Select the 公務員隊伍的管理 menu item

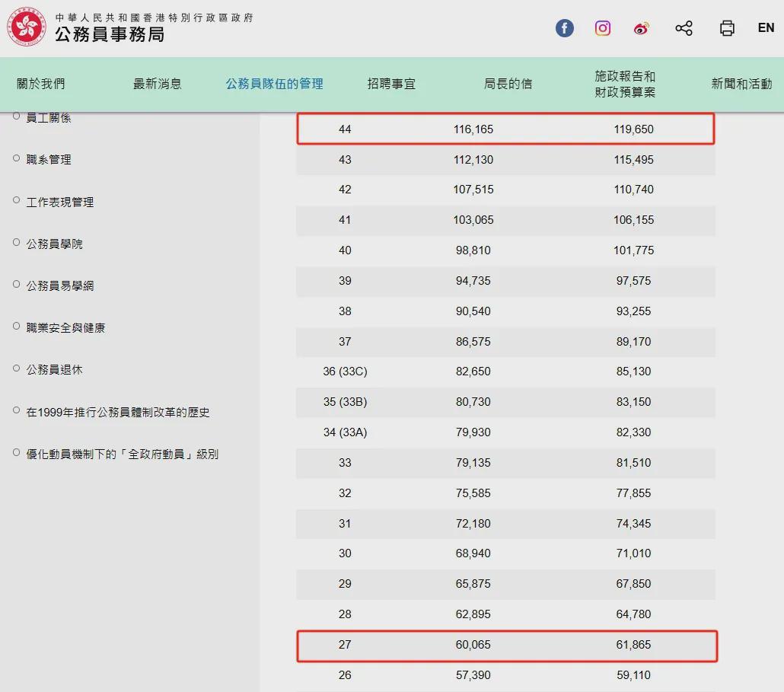pyautogui.click(x=274, y=84)
